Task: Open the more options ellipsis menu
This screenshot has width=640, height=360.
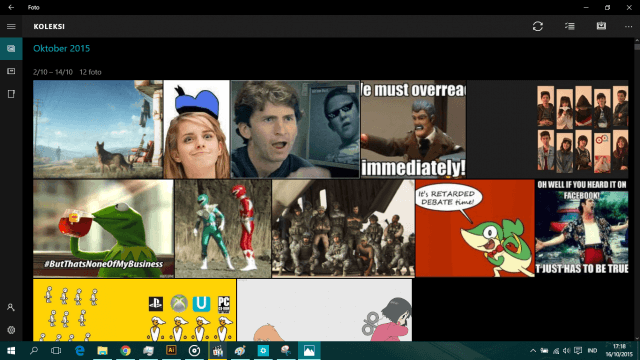Action: click(x=628, y=27)
